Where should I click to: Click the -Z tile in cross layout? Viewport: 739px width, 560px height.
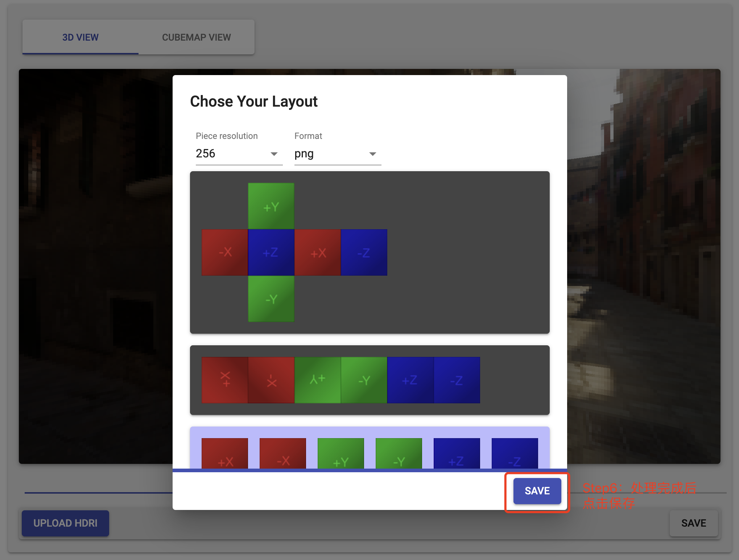click(x=364, y=252)
